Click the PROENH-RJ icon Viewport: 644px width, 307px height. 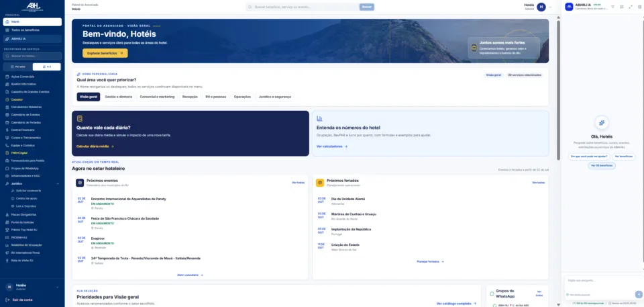tap(7, 237)
